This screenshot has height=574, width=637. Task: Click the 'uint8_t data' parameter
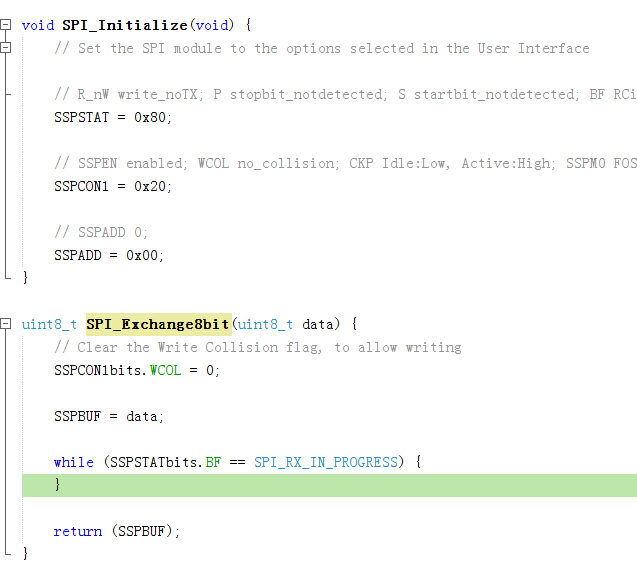tap(285, 324)
